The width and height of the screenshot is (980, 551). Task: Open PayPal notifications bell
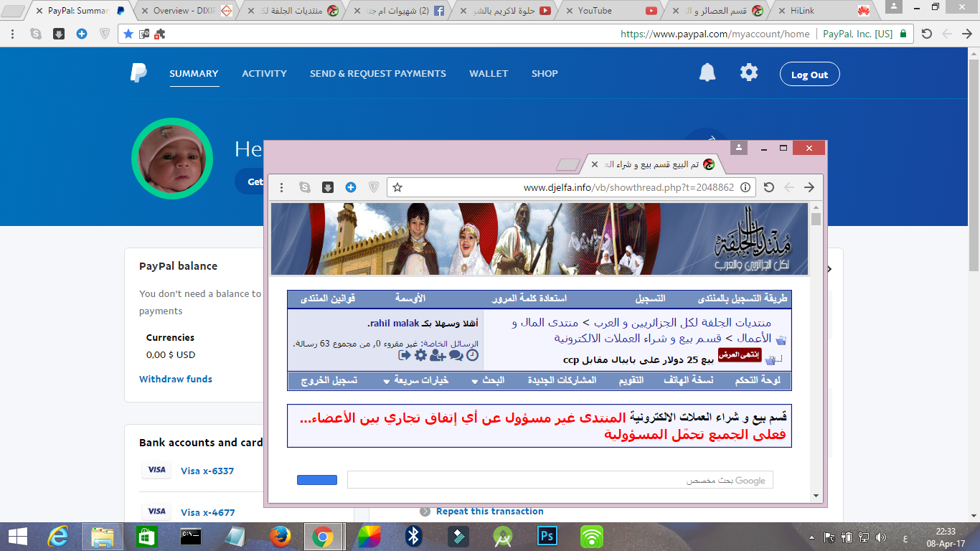pyautogui.click(x=707, y=72)
